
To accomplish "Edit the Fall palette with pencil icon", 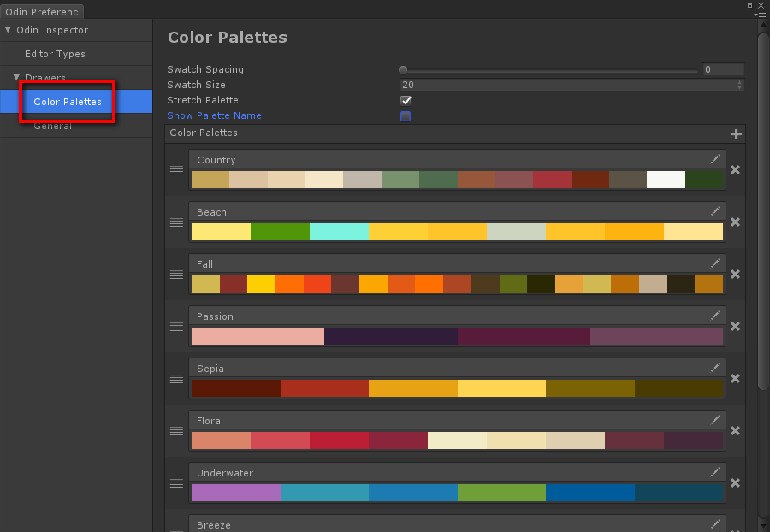I will [715, 263].
